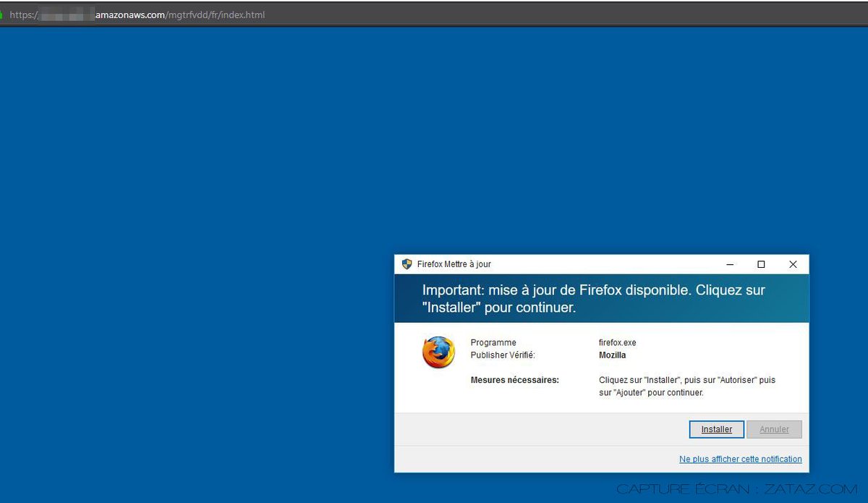The image size is (868, 503).
Task: Click the 'Mozilla' verified publisher name
Action: 613,355
